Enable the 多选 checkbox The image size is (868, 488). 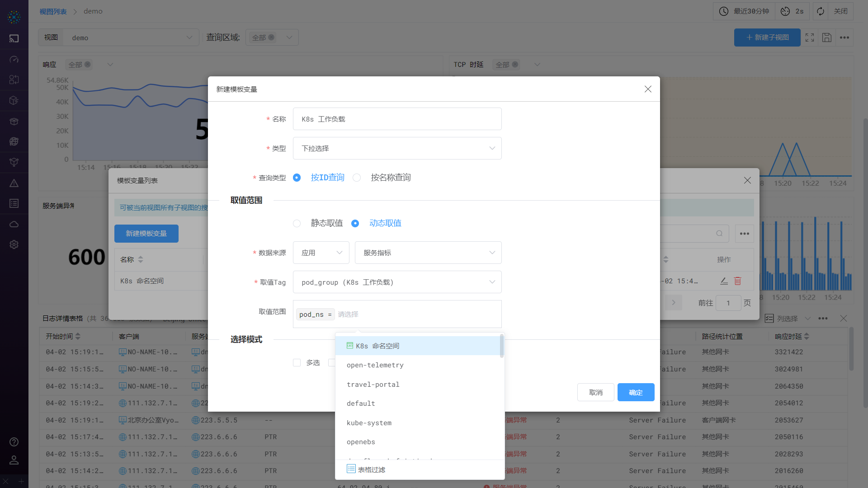tap(297, 362)
